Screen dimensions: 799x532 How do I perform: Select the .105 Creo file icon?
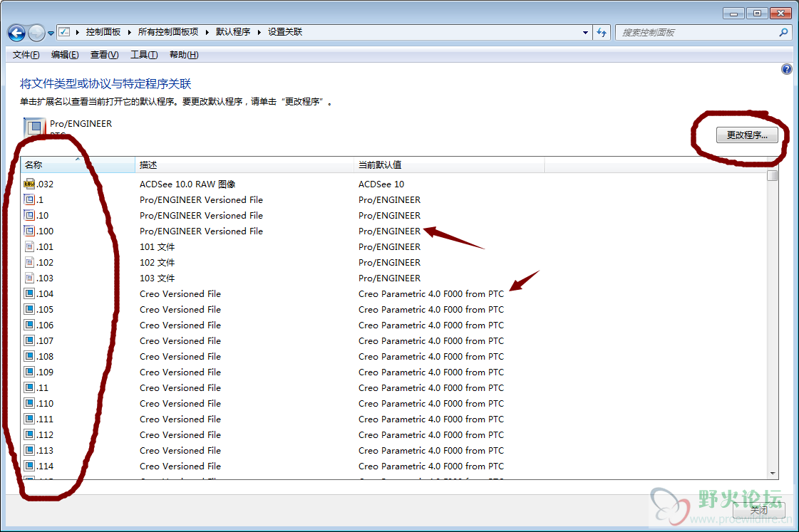29,310
